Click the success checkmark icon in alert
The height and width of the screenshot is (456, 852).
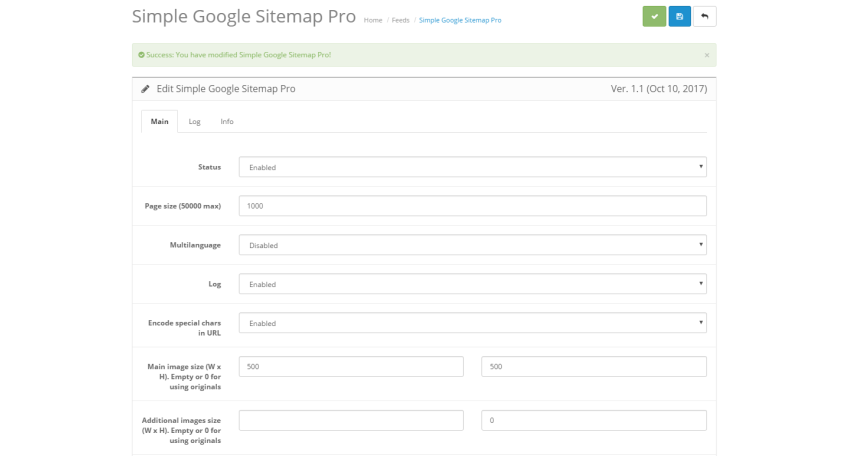click(x=141, y=55)
